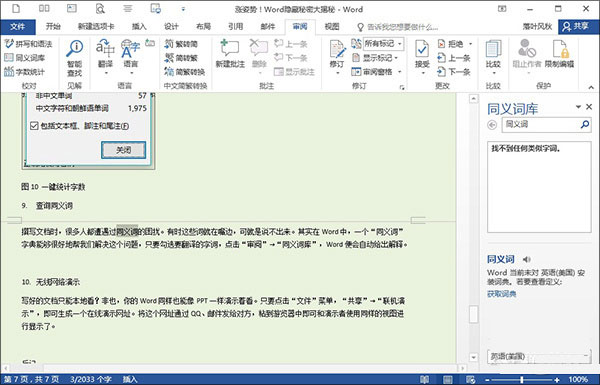Switch to the References (引用) tab
The height and width of the screenshot is (385, 600).
coord(235,26)
